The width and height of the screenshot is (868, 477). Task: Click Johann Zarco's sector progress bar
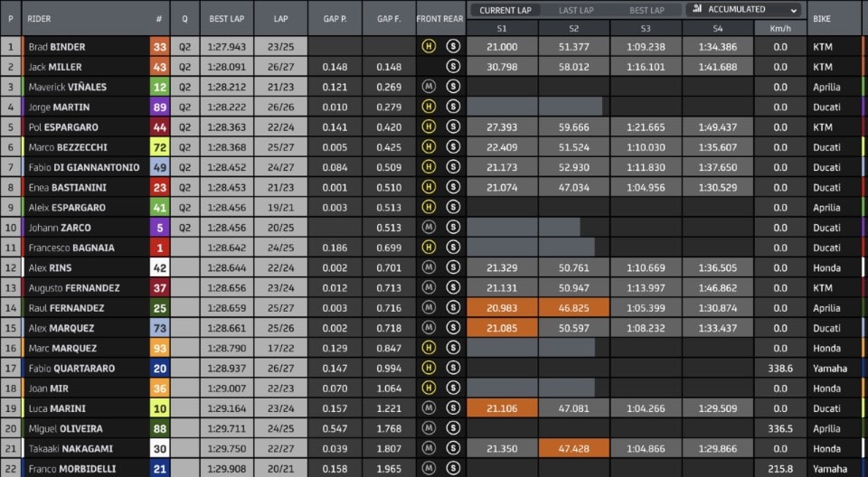[524, 228]
